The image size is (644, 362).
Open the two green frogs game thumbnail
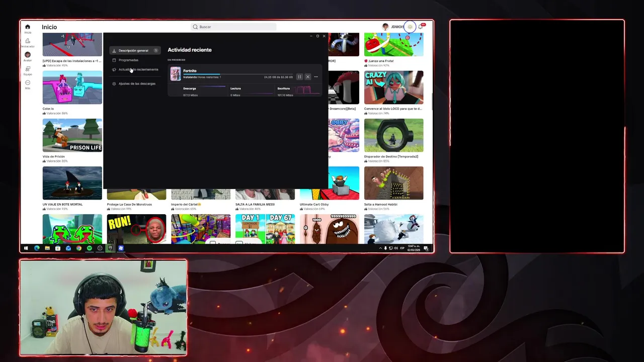coord(72,229)
